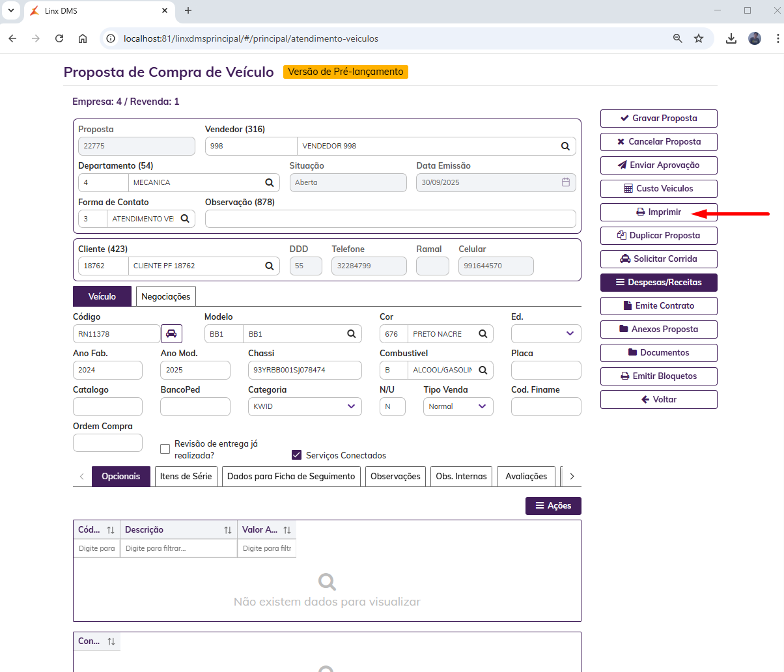Click the car icon next to Código
784x672 pixels.
[171, 333]
